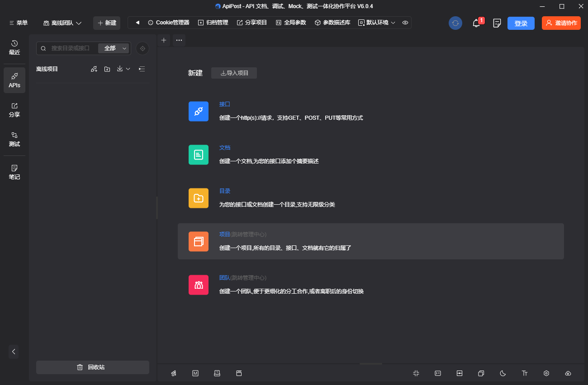Click the notification bell showing 1 alert
588x385 pixels.
[476, 23]
